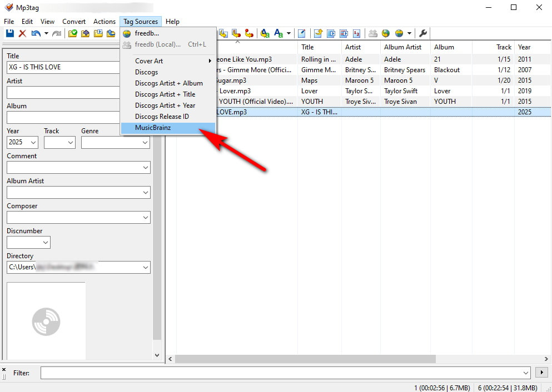The width and height of the screenshot is (552, 392).
Task: Click the Save tag floppy disk icon
Action: (x=9, y=34)
